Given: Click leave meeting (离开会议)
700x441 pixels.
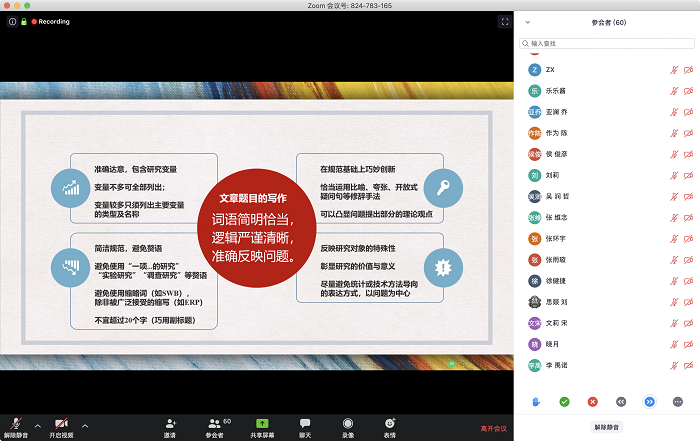Looking at the screenshot, I should pyautogui.click(x=494, y=428).
